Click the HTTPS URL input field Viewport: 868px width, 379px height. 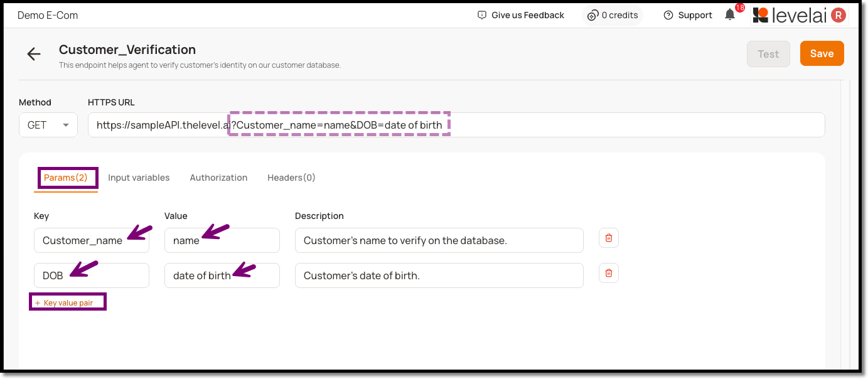click(456, 125)
